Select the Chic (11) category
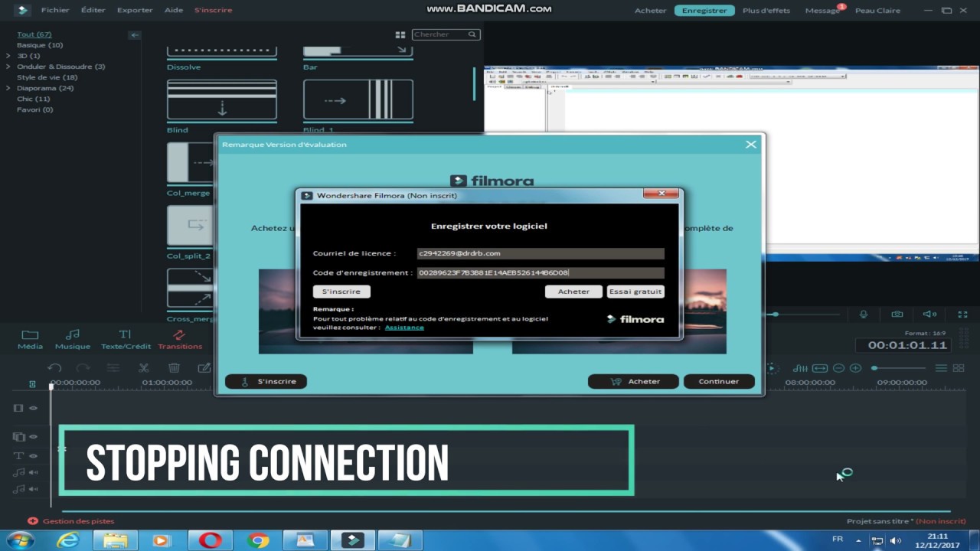 pyautogui.click(x=34, y=99)
